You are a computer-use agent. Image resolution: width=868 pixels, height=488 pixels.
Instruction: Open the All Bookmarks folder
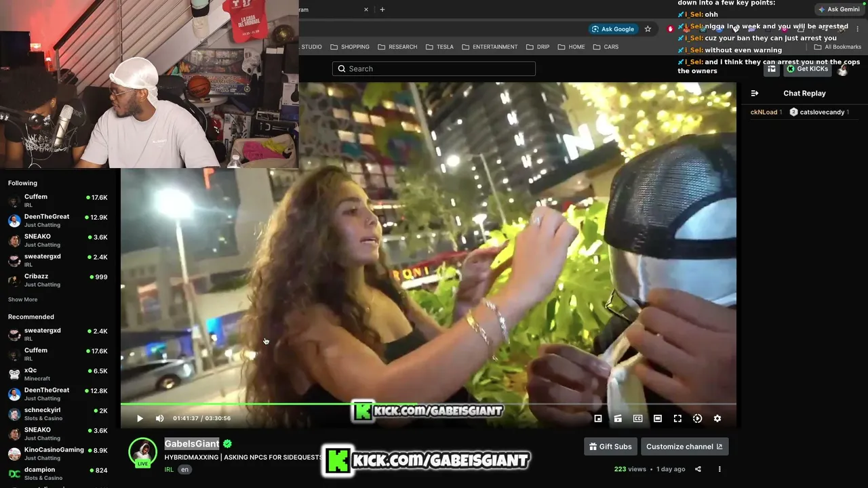(837, 47)
